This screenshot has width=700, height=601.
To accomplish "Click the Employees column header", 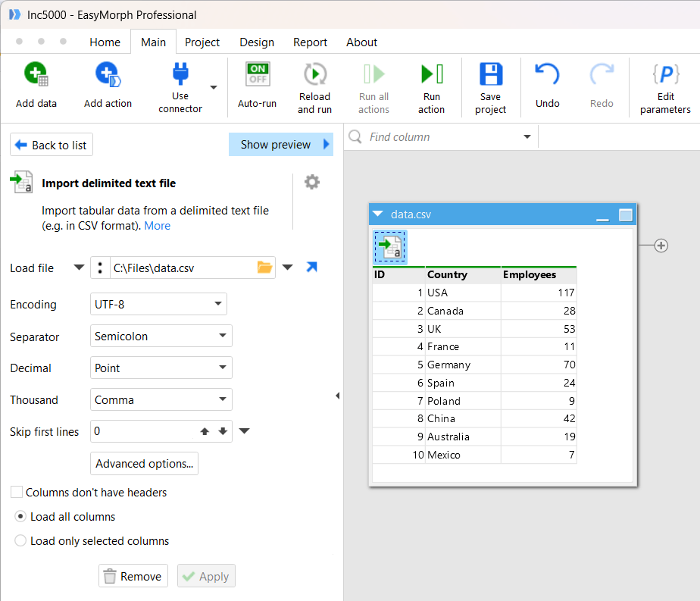I will point(539,274).
